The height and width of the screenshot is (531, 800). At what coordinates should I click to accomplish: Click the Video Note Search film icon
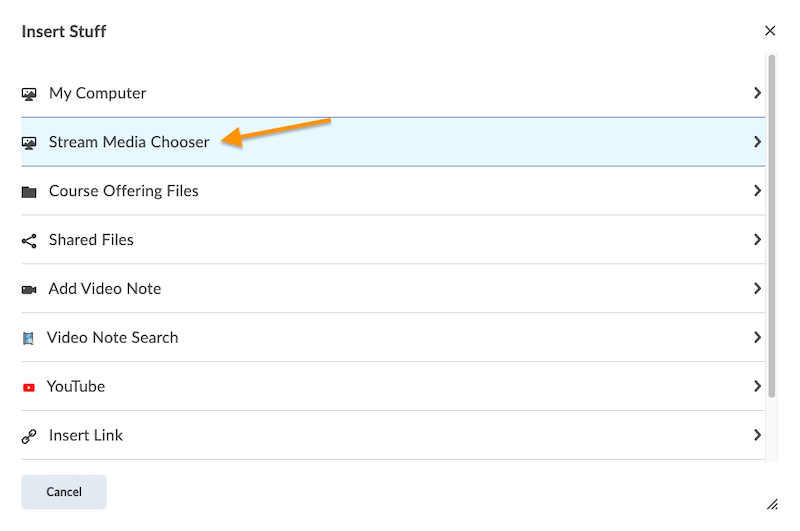click(x=28, y=338)
